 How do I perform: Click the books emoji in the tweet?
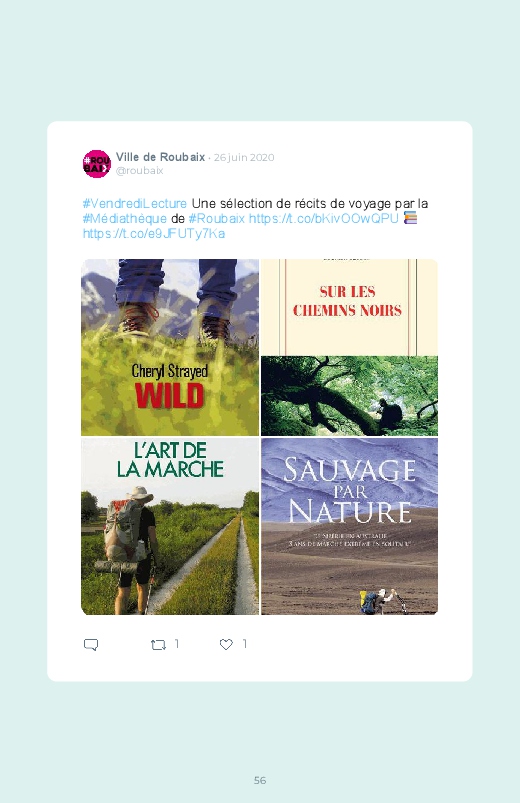[x=410, y=218]
